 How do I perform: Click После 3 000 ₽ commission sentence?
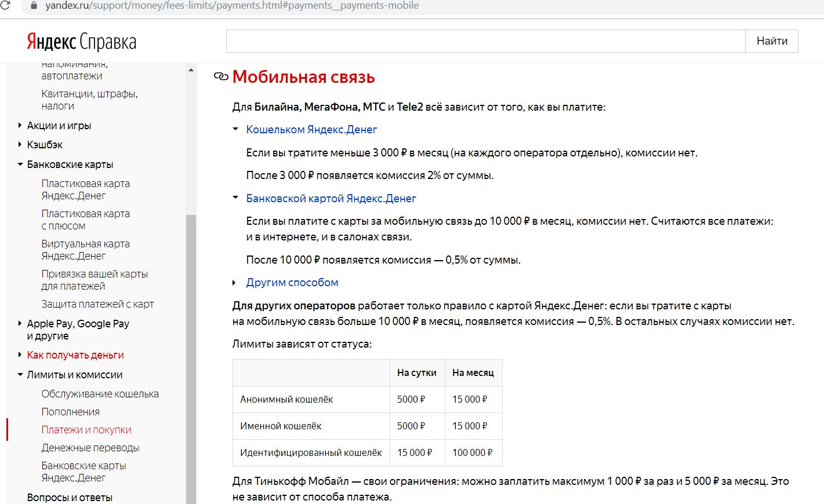coord(370,176)
